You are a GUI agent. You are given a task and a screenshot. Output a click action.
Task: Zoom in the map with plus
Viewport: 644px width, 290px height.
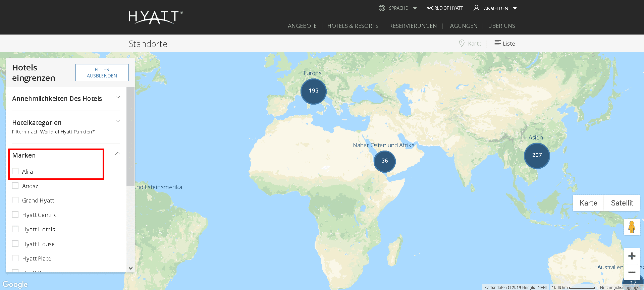tap(632, 256)
